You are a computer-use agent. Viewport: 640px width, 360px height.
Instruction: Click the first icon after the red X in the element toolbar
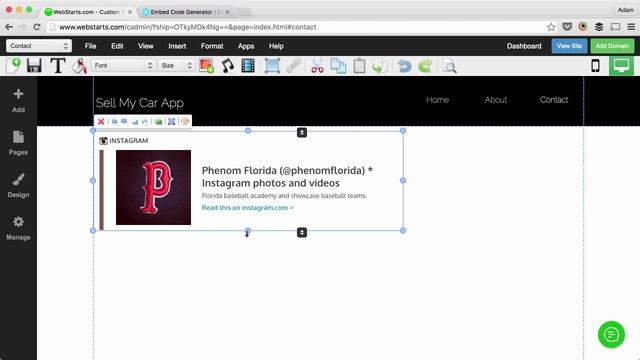click(115, 122)
